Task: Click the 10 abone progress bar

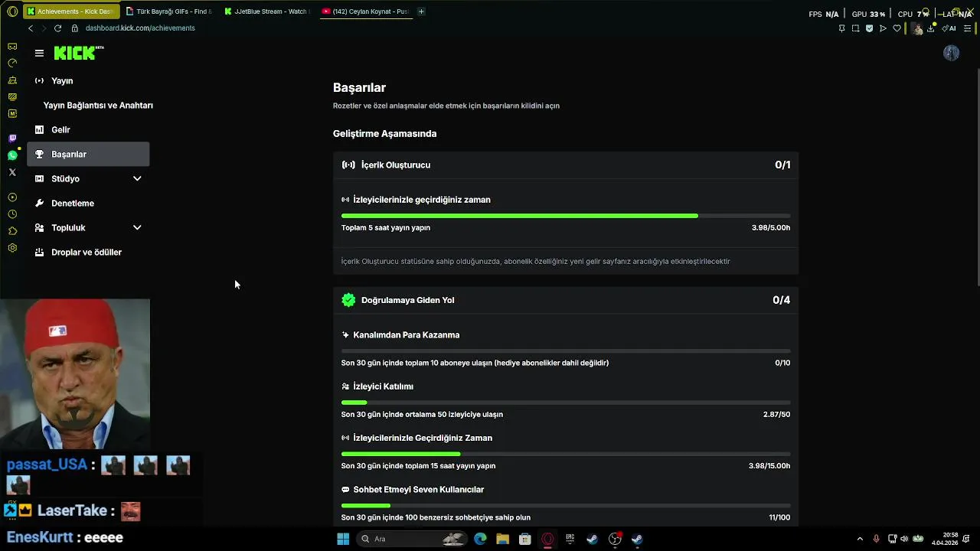Action: click(566, 351)
